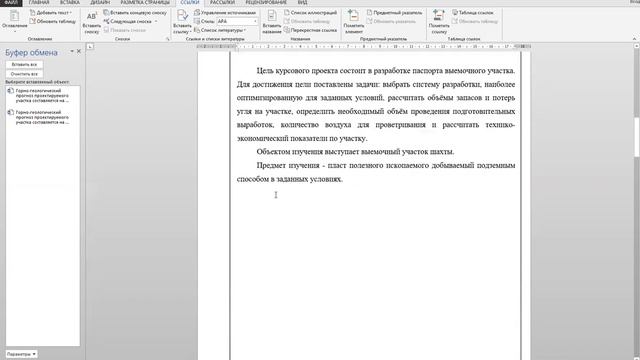Click Список иллюстраций
This screenshot has height=360, width=640.
pyautogui.click(x=310, y=13)
